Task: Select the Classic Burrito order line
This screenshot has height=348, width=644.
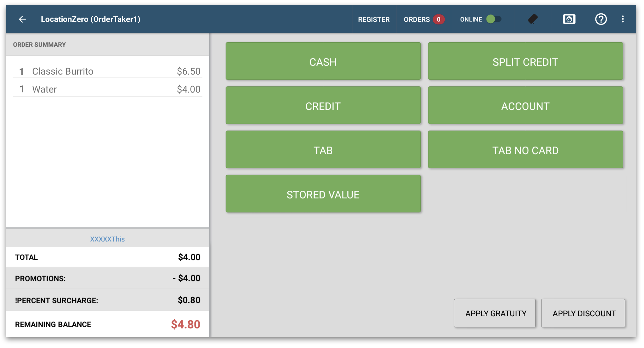Action: click(x=108, y=71)
